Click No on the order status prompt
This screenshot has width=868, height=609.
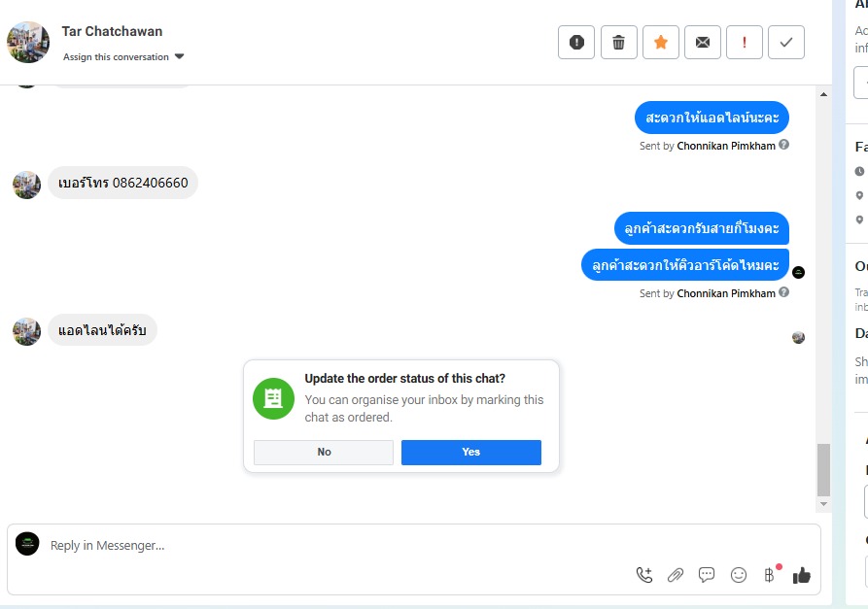point(324,452)
